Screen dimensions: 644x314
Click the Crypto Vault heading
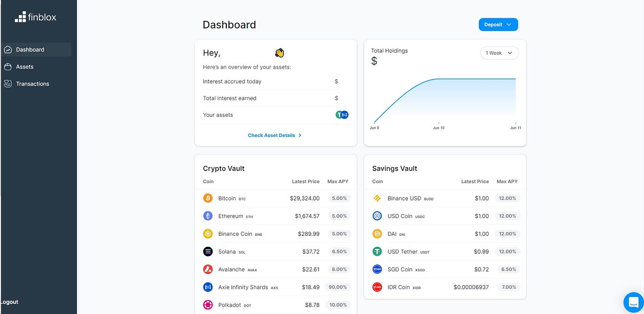(x=224, y=168)
